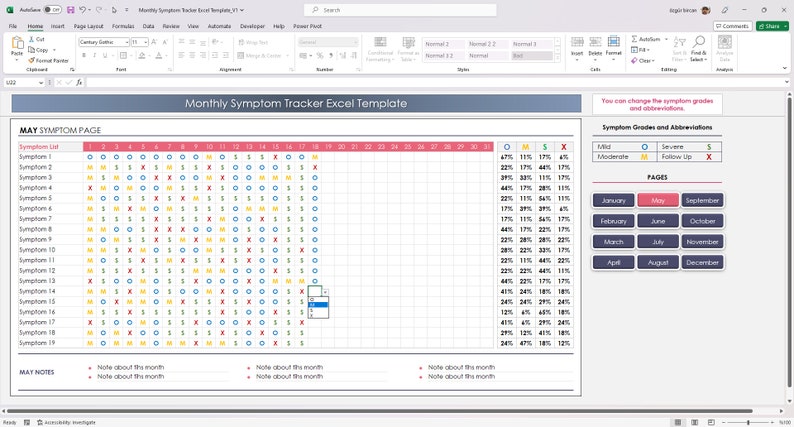Click the Copy icon in Clipboard group
The width and height of the screenshot is (794, 427).
pyautogui.click(x=31, y=50)
